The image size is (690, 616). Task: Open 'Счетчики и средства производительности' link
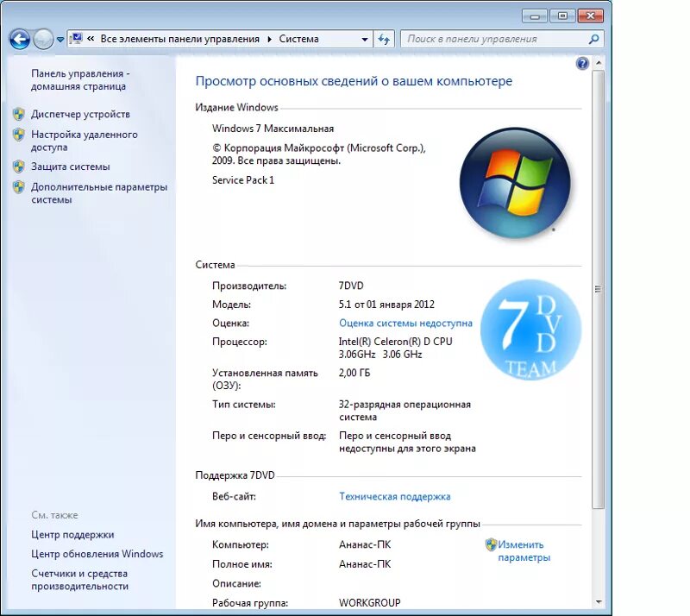click(x=79, y=580)
